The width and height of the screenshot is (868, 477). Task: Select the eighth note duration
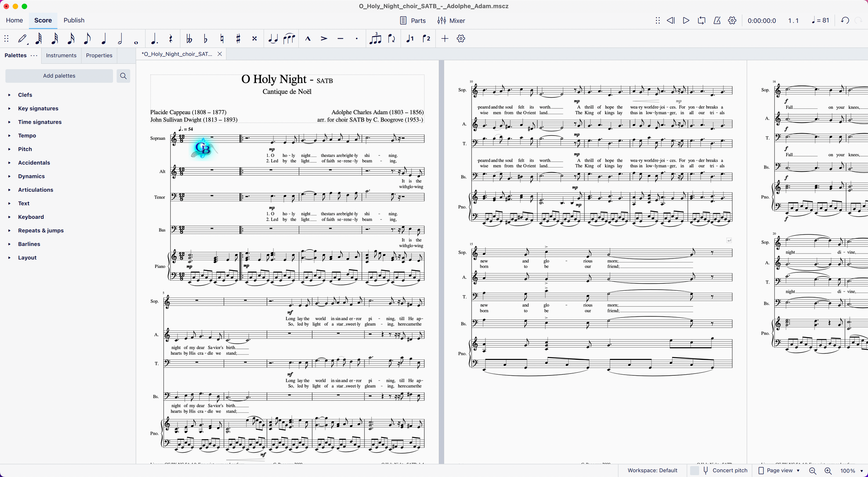[x=87, y=38]
